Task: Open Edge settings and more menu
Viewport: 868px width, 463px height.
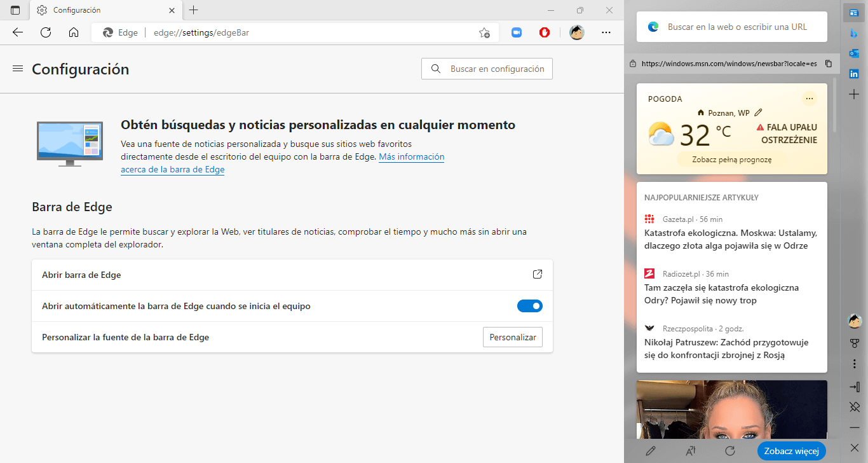Action: click(x=606, y=32)
